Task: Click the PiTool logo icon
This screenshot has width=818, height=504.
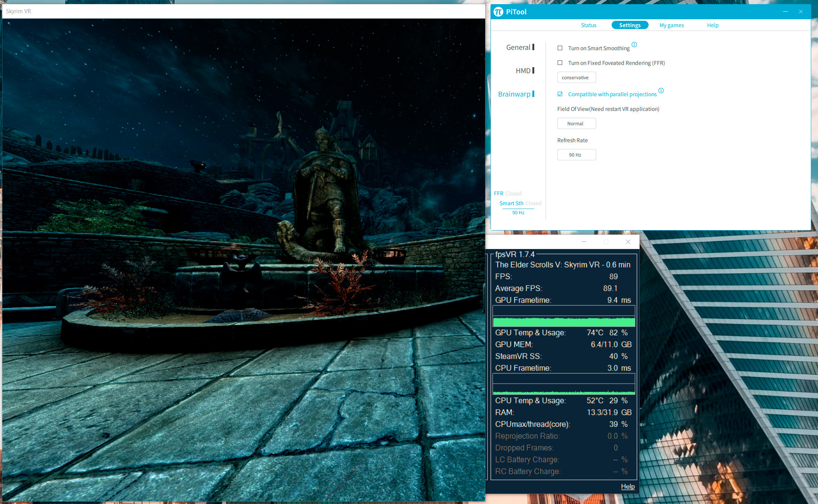Action: pos(498,12)
